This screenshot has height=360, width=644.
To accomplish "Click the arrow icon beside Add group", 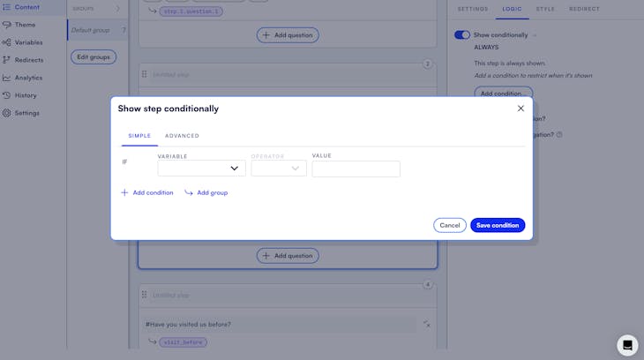I will point(189,192).
